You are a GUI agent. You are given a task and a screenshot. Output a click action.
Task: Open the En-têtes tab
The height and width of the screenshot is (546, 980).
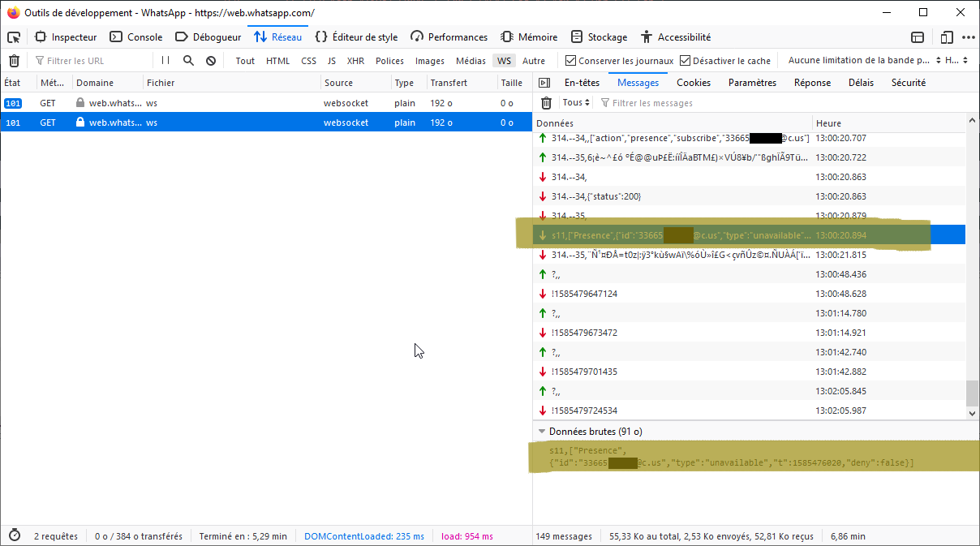[582, 83]
